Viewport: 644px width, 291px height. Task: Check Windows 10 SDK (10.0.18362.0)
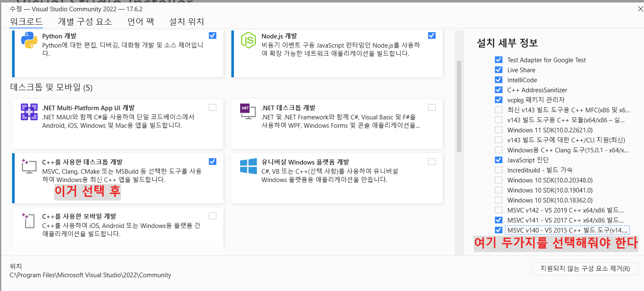pos(498,200)
